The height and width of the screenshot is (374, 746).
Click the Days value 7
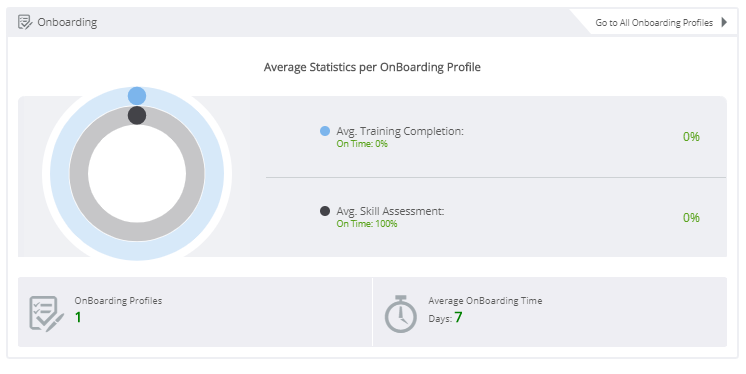pos(458,317)
